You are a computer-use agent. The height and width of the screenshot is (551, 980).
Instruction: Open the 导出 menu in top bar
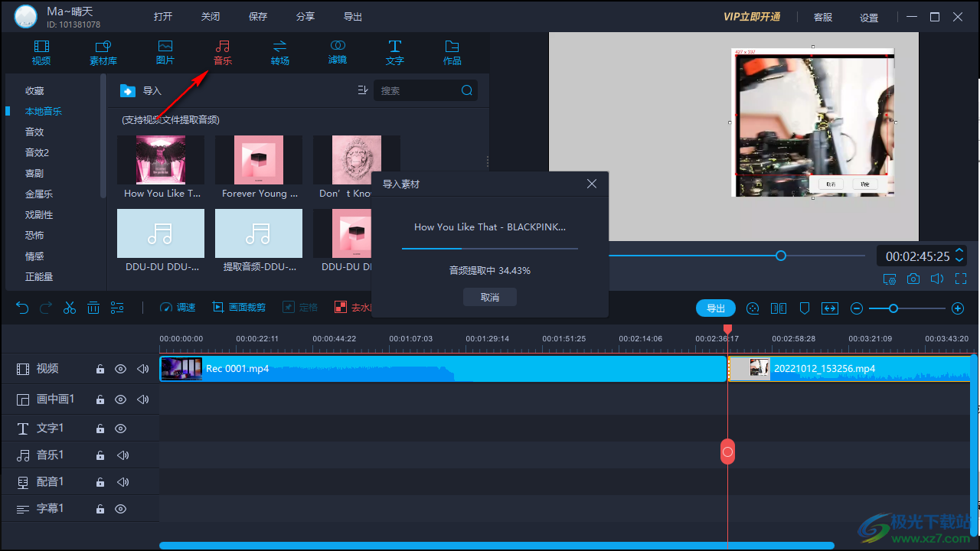pos(353,17)
